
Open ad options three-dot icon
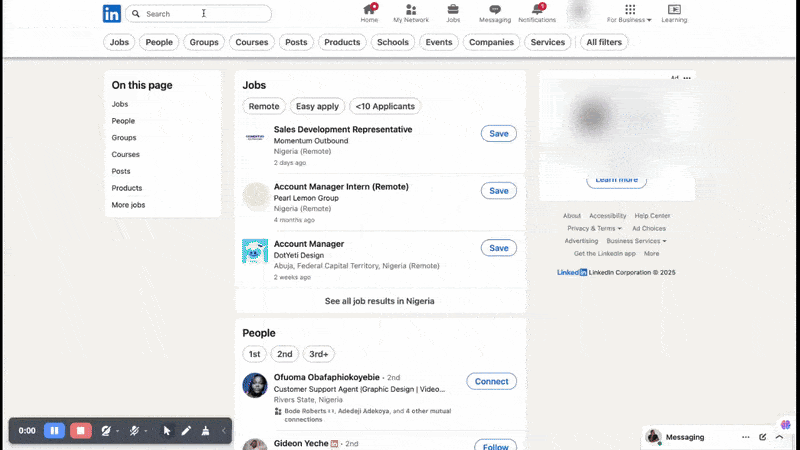[687, 78]
